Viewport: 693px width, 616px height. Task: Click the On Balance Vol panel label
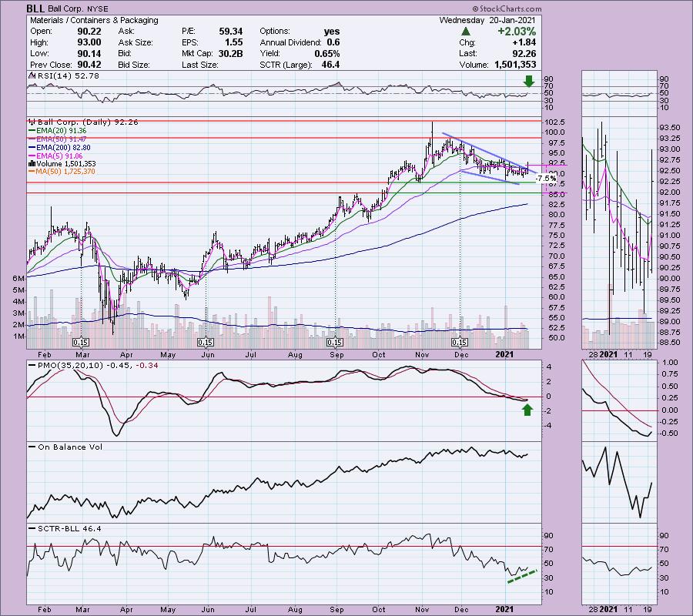[66, 447]
